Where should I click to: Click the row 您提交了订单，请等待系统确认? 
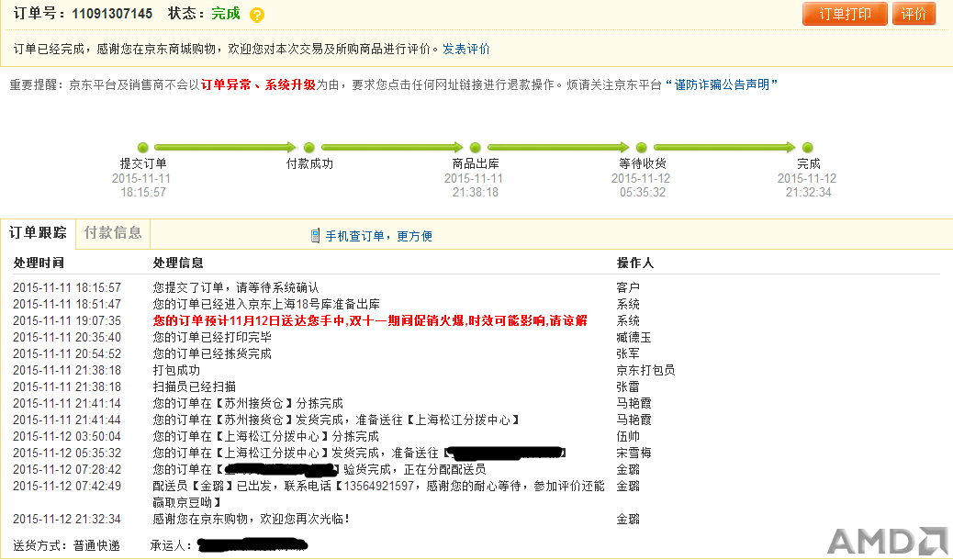[236, 287]
